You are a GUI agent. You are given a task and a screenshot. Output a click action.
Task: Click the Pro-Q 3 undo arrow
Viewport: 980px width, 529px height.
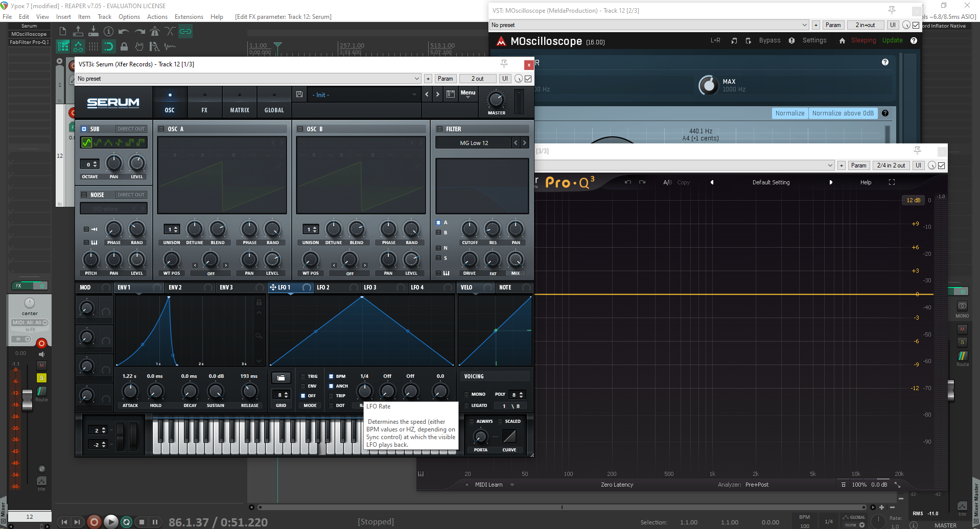(627, 182)
